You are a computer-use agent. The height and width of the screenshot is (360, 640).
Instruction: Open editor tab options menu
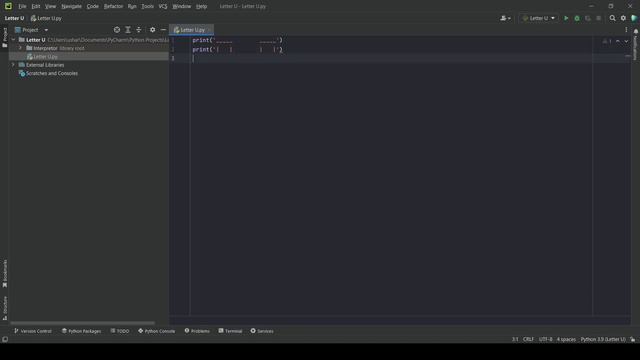click(626, 30)
